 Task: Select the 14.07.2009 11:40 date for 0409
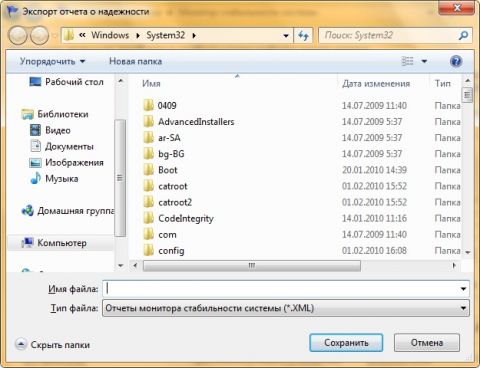374,105
